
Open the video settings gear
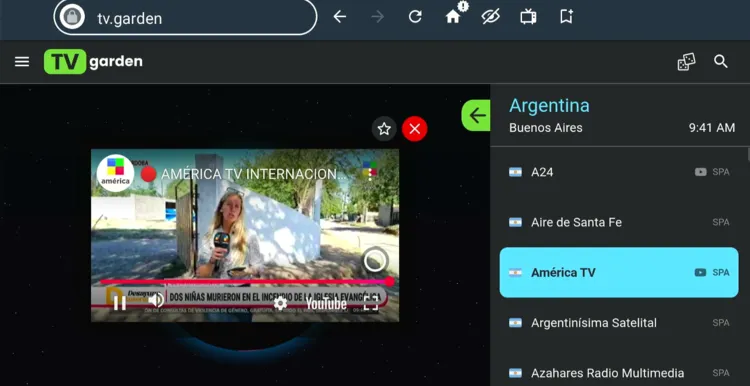(280, 303)
